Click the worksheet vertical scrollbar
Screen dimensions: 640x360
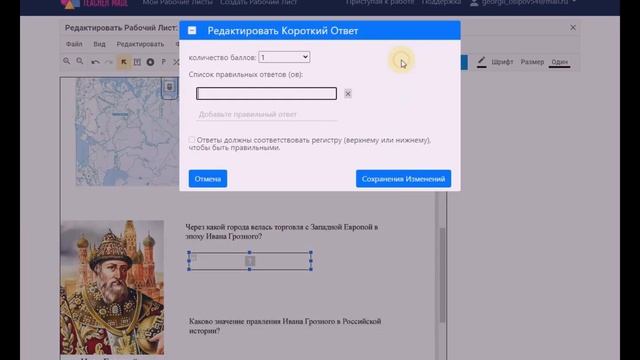(x=441, y=275)
